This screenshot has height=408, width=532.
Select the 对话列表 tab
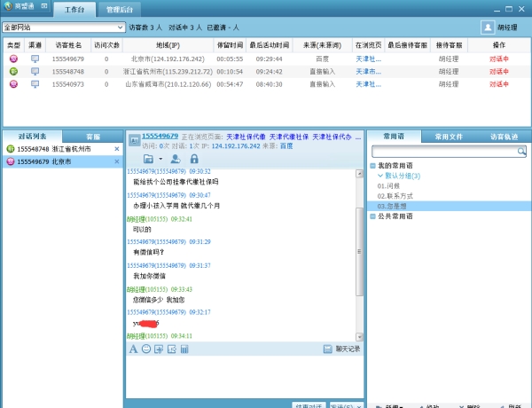tap(33, 137)
